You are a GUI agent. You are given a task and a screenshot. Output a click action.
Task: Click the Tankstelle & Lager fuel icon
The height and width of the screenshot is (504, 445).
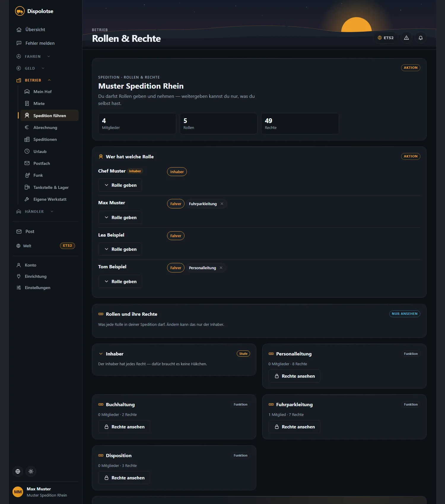(x=27, y=187)
